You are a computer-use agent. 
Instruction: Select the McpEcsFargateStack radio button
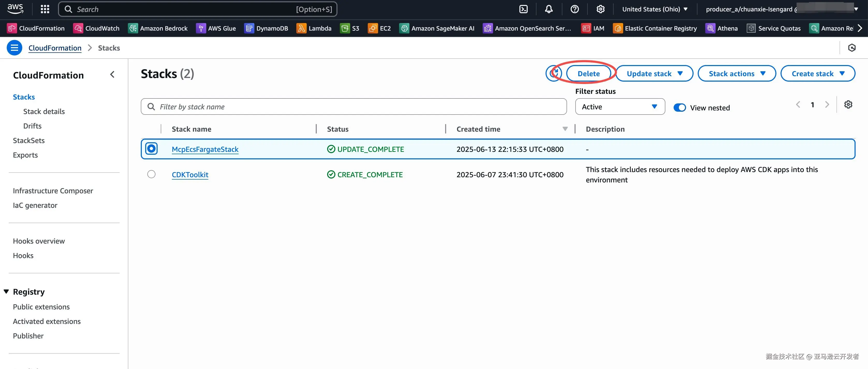click(x=151, y=149)
